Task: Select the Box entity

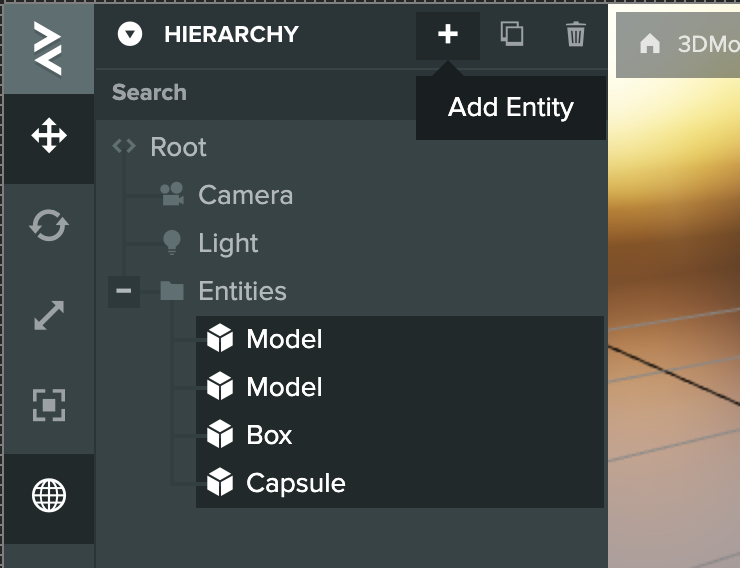Action: coord(269,435)
